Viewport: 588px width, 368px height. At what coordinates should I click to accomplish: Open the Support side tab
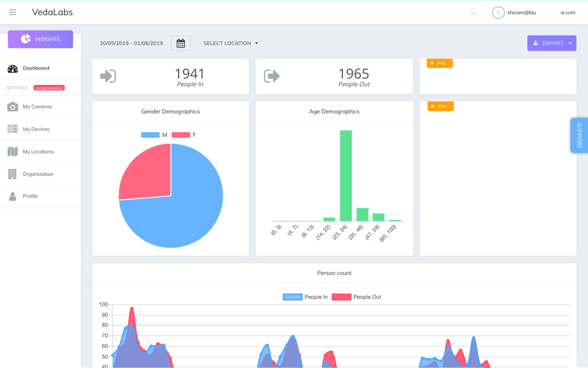point(579,135)
